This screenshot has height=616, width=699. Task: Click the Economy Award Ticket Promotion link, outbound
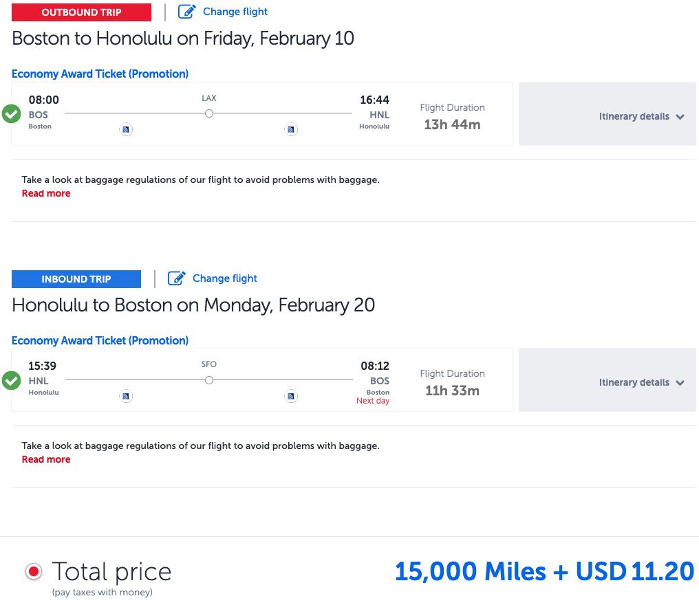point(100,74)
